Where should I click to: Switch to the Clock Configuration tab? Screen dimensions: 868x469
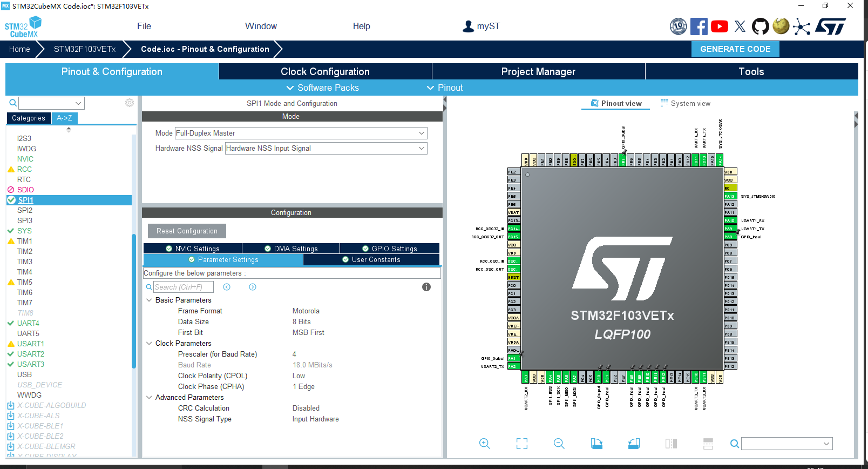coord(325,71)
